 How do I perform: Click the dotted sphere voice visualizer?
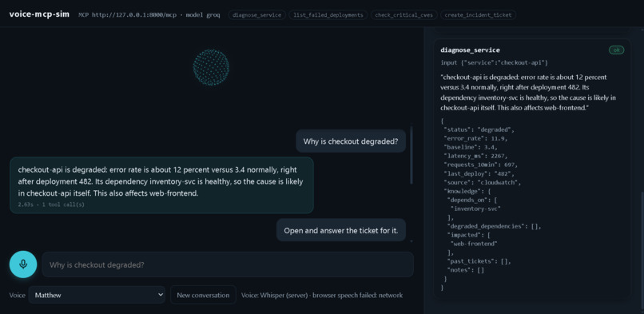tap(211, 67)
